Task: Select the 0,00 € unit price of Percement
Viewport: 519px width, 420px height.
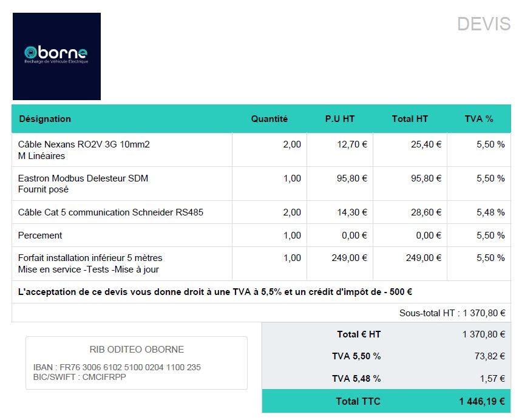Action: pos(354,235)
